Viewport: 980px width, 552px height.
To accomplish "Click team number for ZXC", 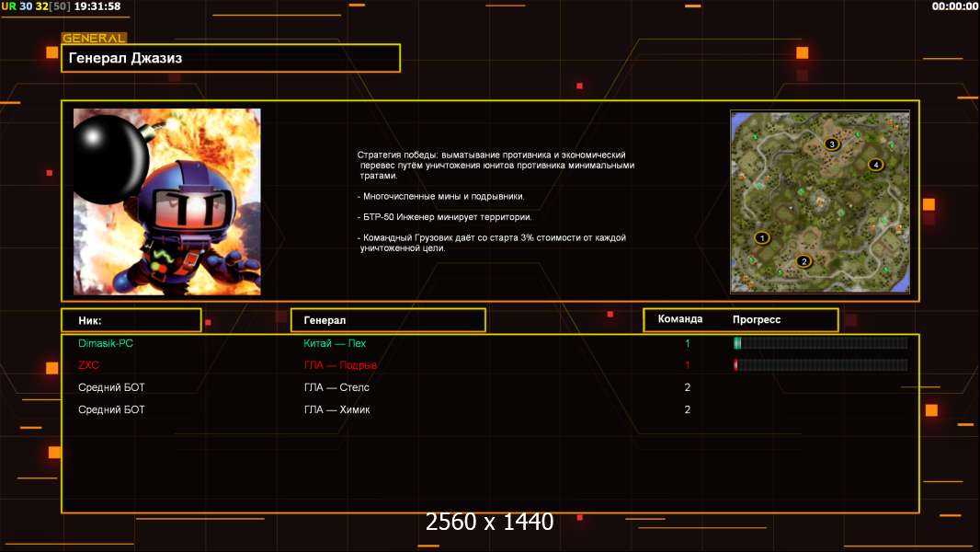I will tap(688, 365).
